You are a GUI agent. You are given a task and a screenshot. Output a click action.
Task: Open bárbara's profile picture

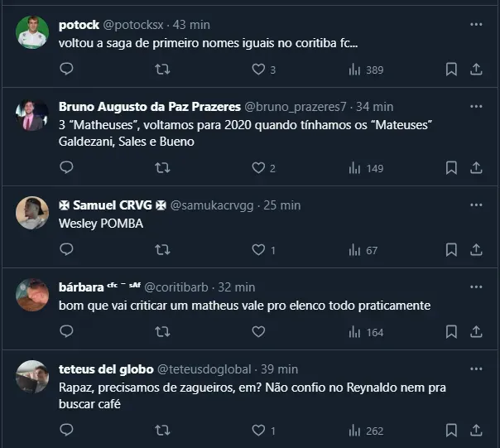tap(32, 294)
